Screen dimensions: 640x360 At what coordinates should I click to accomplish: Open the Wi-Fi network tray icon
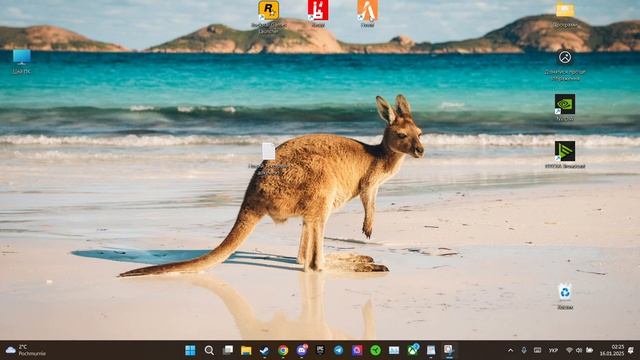[x=569, y=350]
